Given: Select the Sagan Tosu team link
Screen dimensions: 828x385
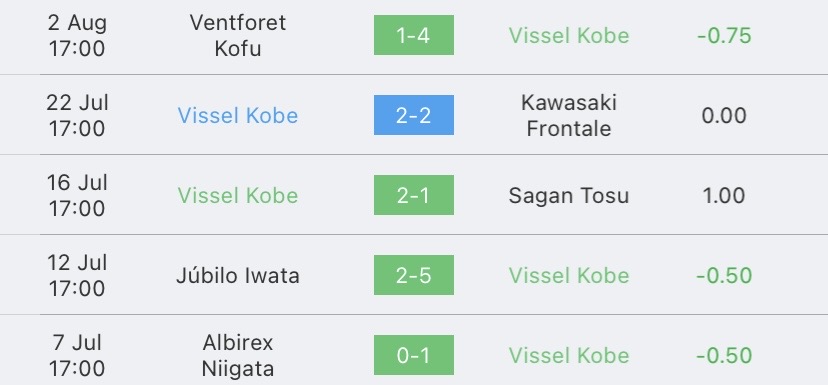Looking at the screenshot, I should click(x=569, y=195).
